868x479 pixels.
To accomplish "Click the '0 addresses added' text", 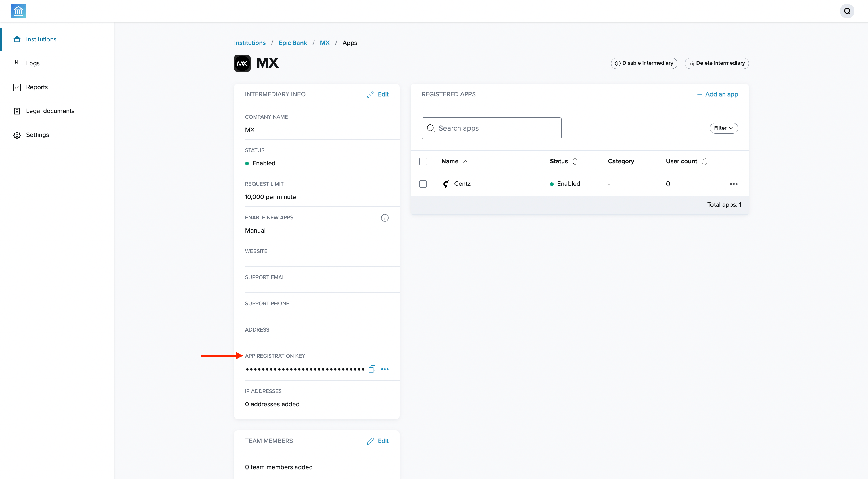I will 272,404.
